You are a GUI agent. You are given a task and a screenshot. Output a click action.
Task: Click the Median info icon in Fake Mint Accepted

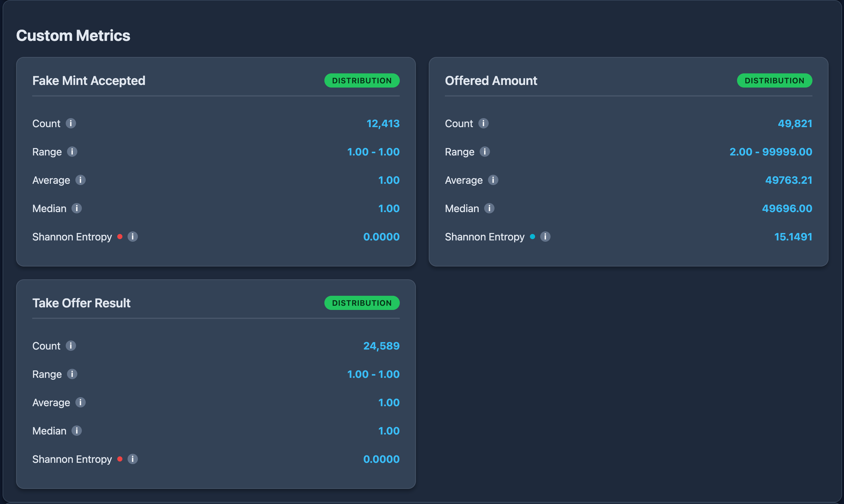coord(76,209)
